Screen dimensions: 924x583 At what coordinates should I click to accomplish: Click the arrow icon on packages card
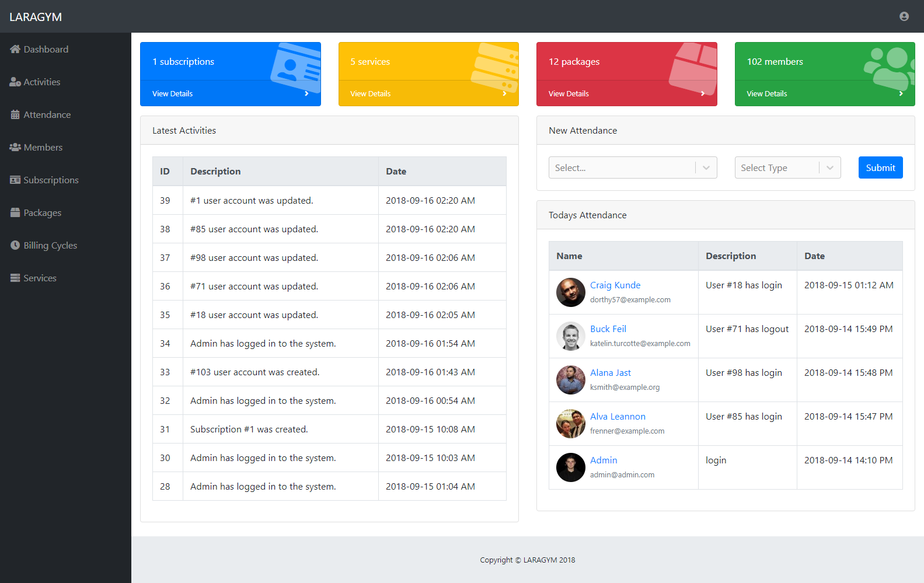coord(703,93)
